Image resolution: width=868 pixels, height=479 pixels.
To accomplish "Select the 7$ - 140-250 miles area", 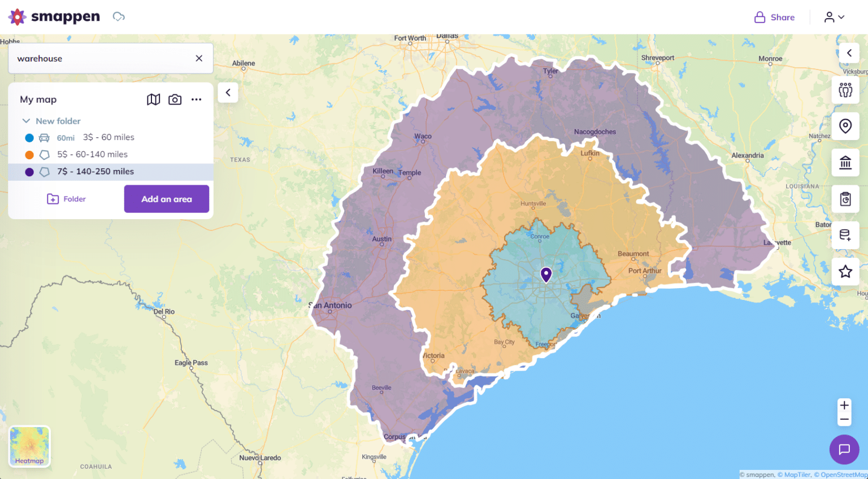I will pyautogui.click(x=111, y=172).
